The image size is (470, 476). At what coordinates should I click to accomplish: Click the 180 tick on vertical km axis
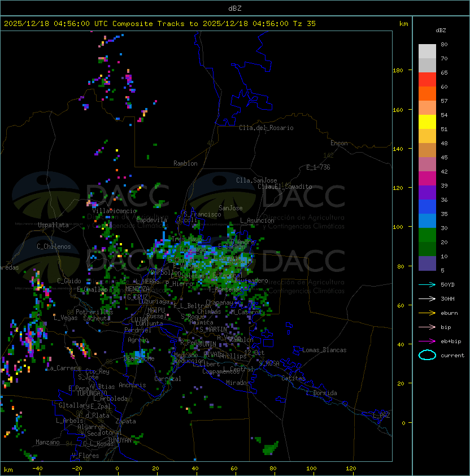pos(398,70)
